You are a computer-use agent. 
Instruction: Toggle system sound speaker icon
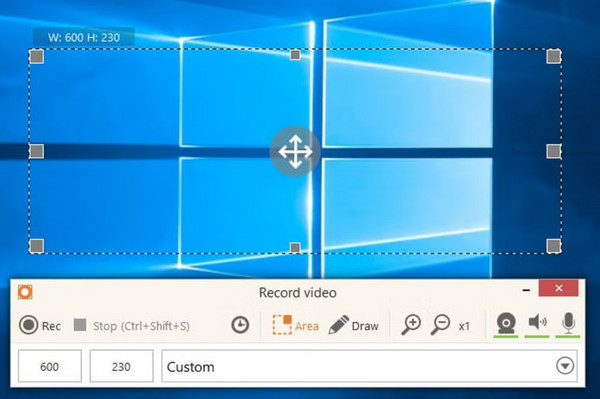tap(537, 325)
